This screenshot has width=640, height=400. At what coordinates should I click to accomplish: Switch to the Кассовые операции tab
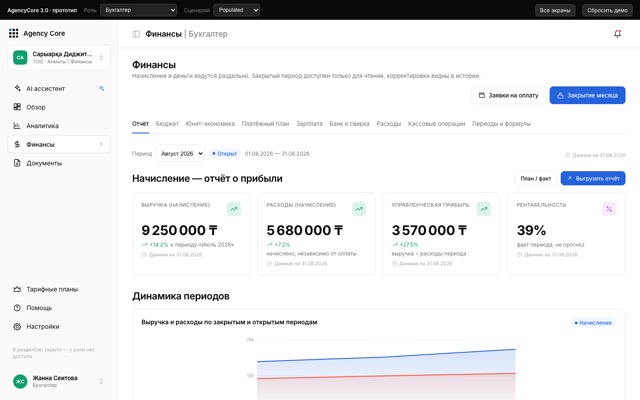(x=436, y=123)
